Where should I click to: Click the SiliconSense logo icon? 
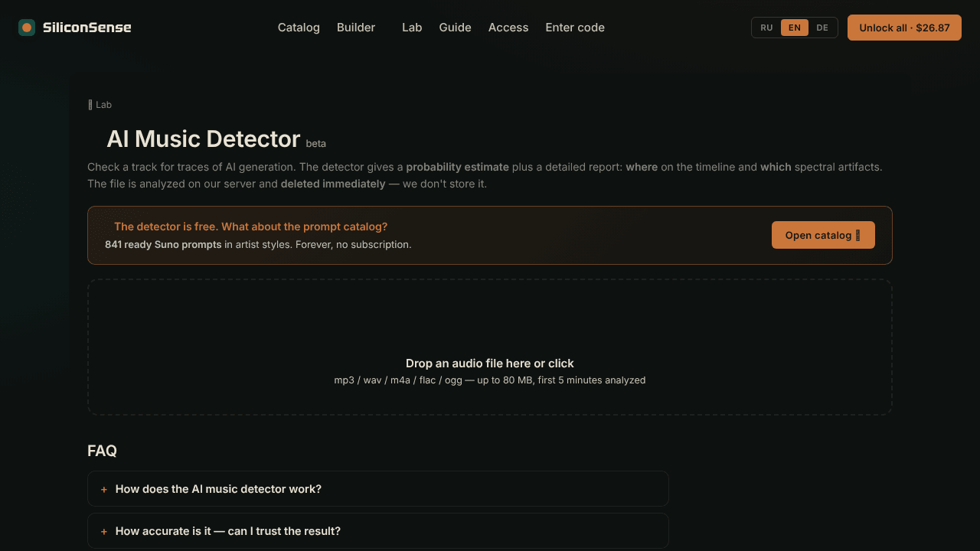pyautogui.click(x=27, y=28)
